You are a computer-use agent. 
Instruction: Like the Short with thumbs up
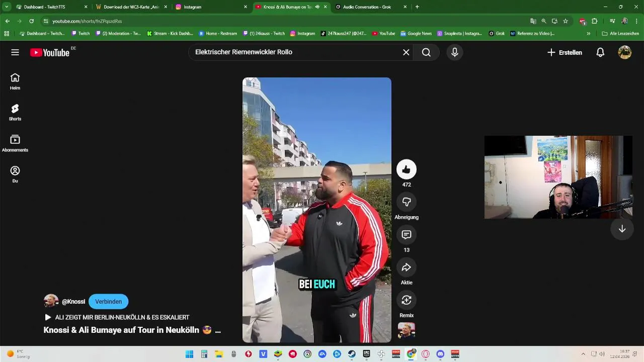click(x=407, y=169)
